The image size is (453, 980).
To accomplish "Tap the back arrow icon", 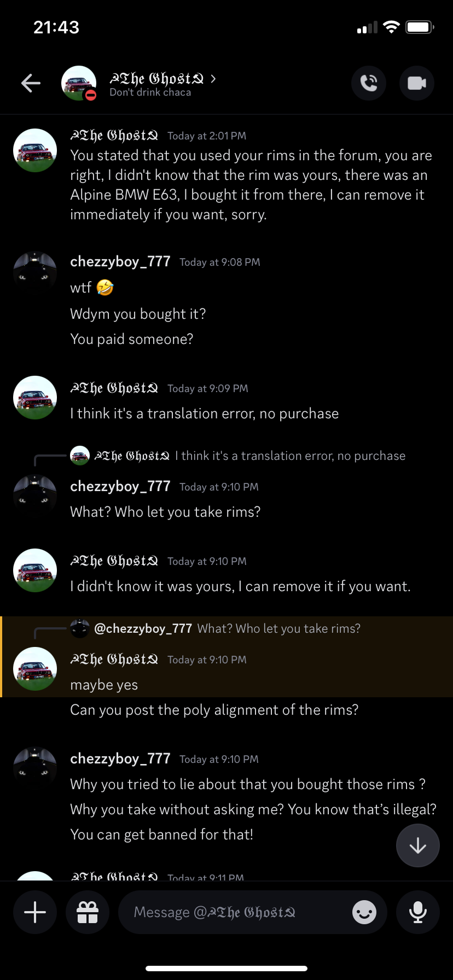I will point(31,83).
